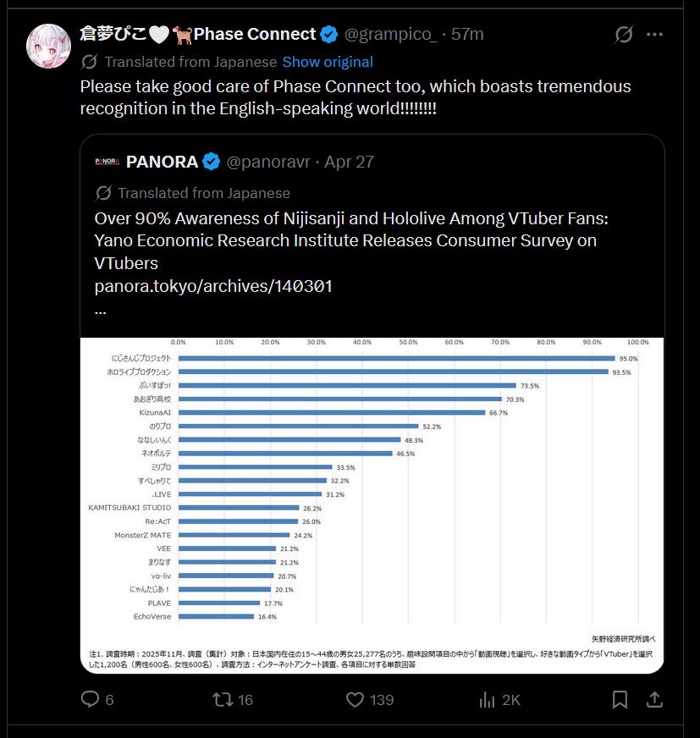Bookmark this post
Image resolution: width=700 pixels, height=738 pixels.
tap(620, 699)
